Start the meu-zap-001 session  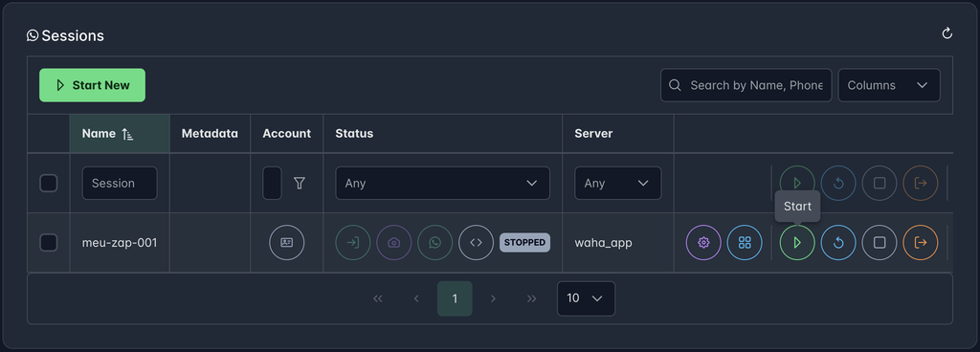pyautogui.click(x=797, y=243)
